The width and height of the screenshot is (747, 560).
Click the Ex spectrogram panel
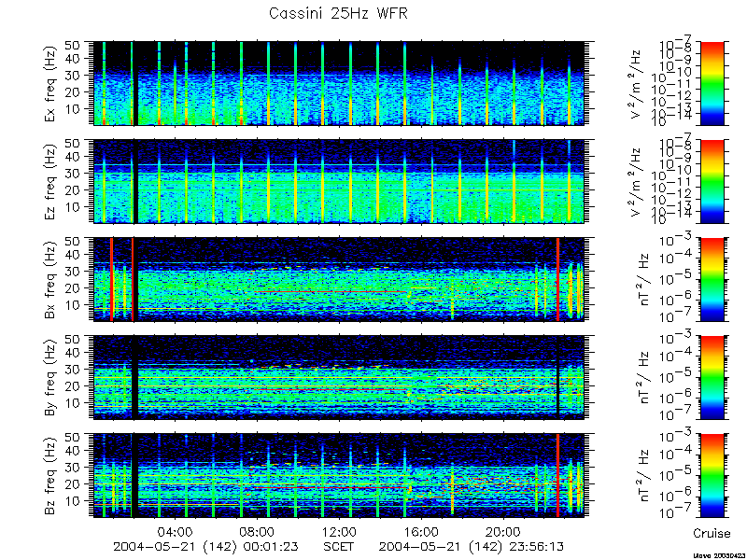pyautogui.click(x=338, y=83)
